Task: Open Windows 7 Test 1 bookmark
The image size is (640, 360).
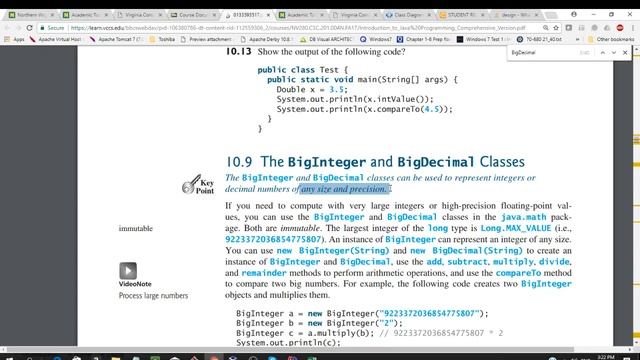Action: coord(483,39)
